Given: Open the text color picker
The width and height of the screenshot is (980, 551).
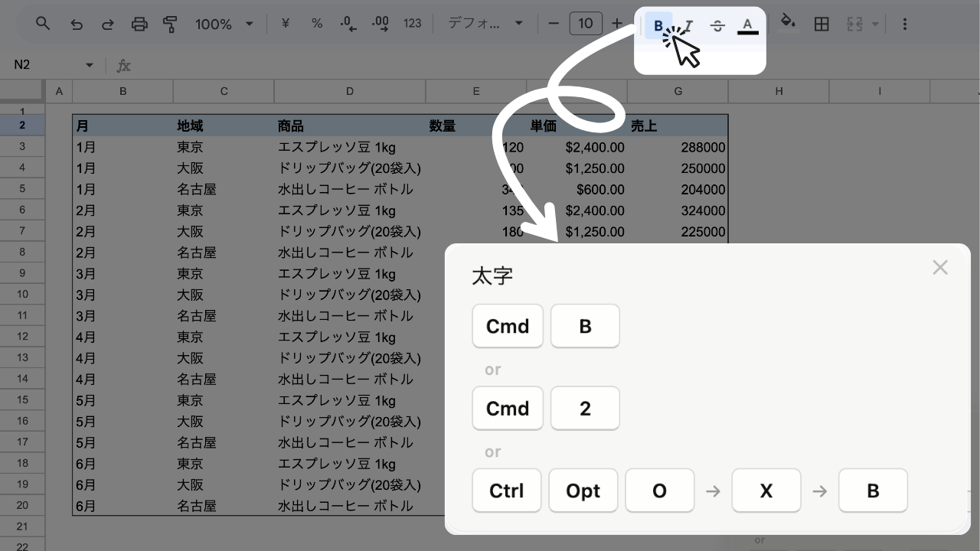Looking at the screenshot, I should pyautogui.click(x=748, y=25).
